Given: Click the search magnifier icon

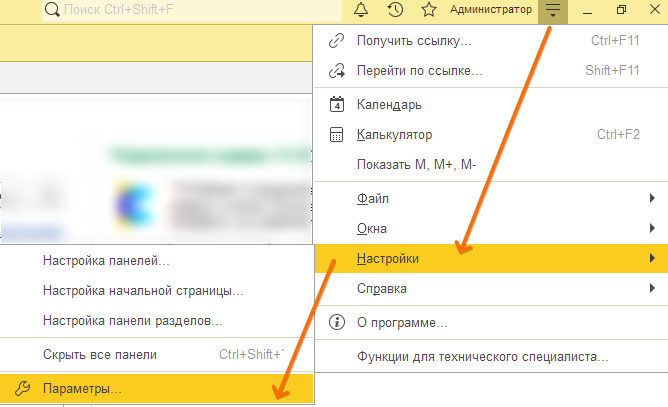Looking at the screenshot, I should [51, 10].
